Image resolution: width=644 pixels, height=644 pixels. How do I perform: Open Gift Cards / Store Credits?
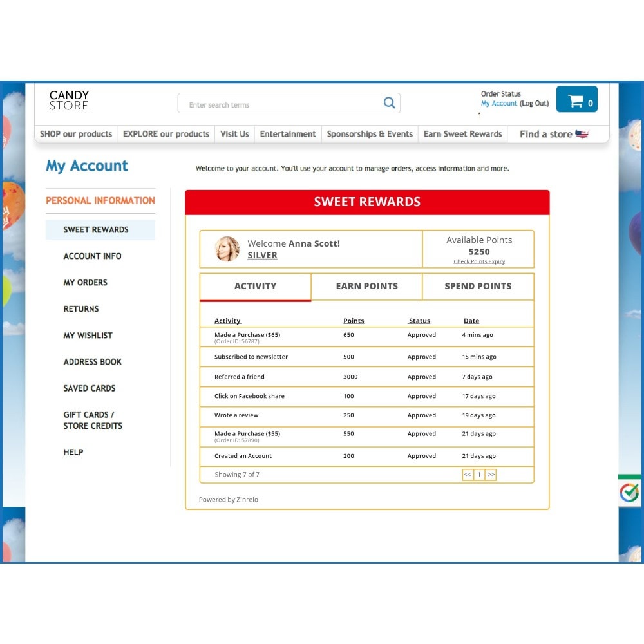pos(93,420)
